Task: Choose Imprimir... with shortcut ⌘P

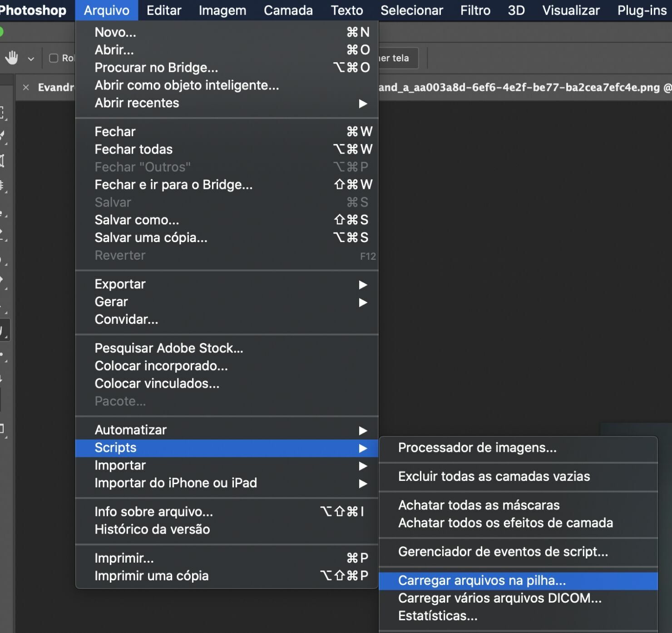Action: [227, 558]
